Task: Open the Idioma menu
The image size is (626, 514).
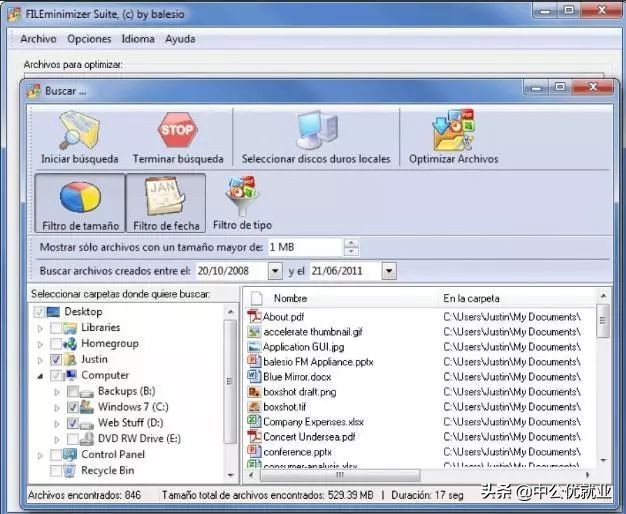Action: click(138, 39)
